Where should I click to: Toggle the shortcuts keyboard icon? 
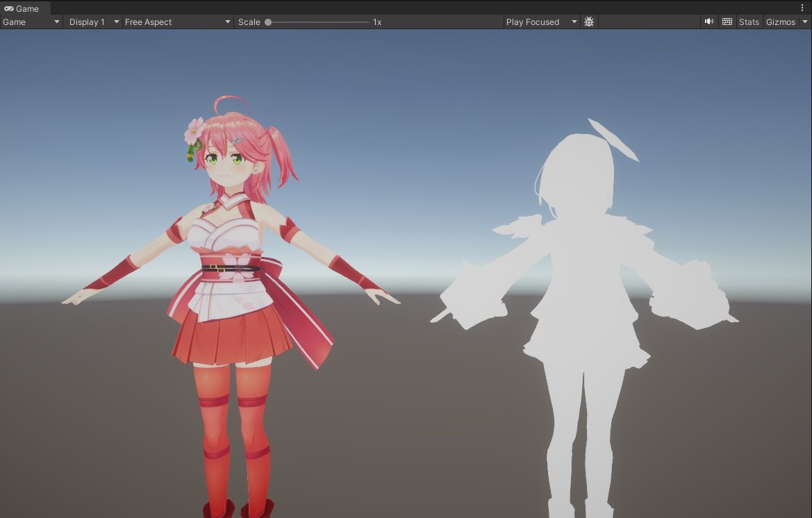pos(727,22)
